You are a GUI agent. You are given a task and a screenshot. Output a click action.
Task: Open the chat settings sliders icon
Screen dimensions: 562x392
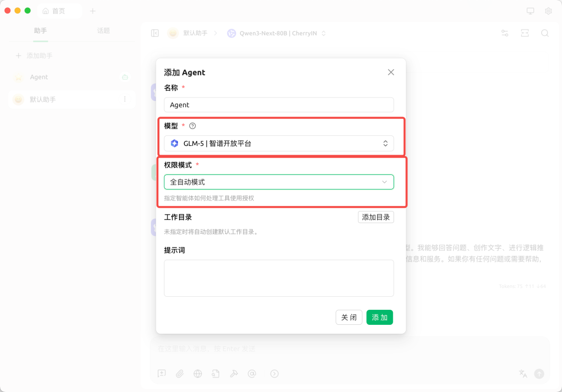pyautogui.click(x=505, y=33)
